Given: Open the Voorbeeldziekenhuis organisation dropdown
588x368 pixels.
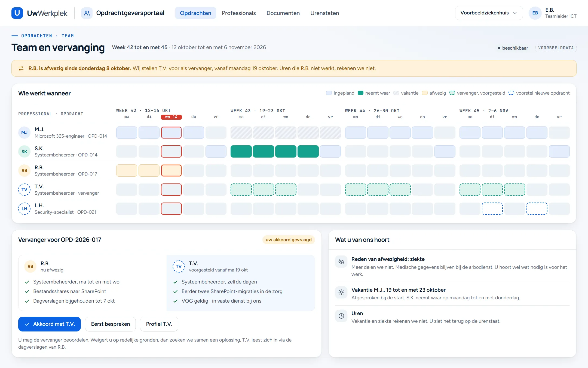Looking at the screenshot, I should pyautogui.click(x=489, y=13).
